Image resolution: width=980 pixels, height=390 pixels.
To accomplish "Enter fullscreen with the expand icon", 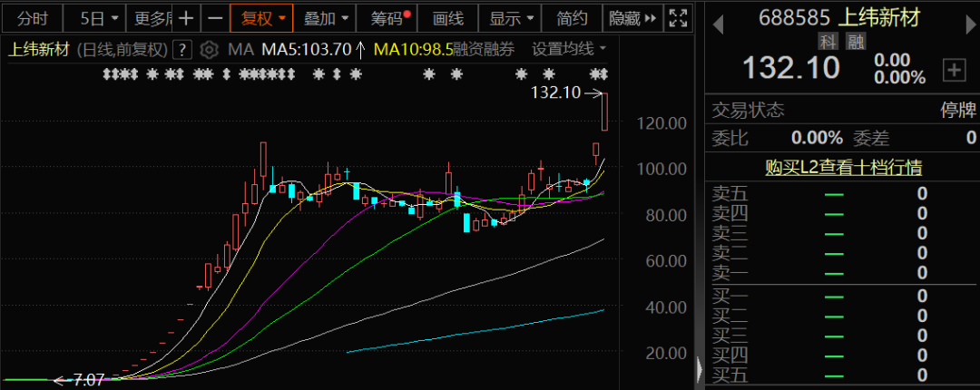I will (678, 17).
